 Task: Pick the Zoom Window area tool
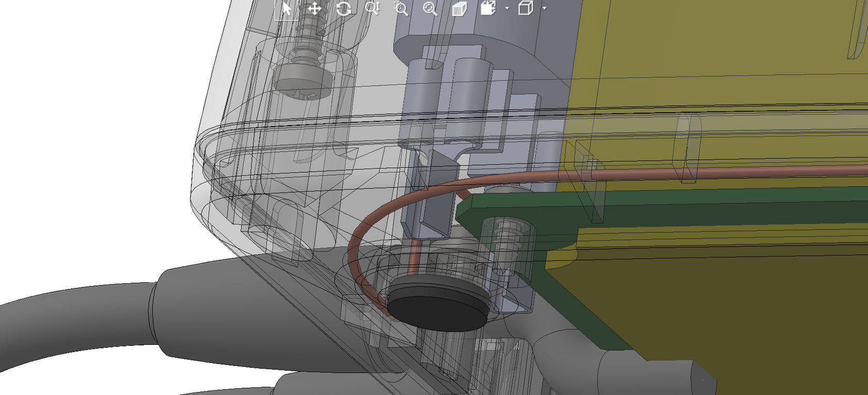coord(401,9)
